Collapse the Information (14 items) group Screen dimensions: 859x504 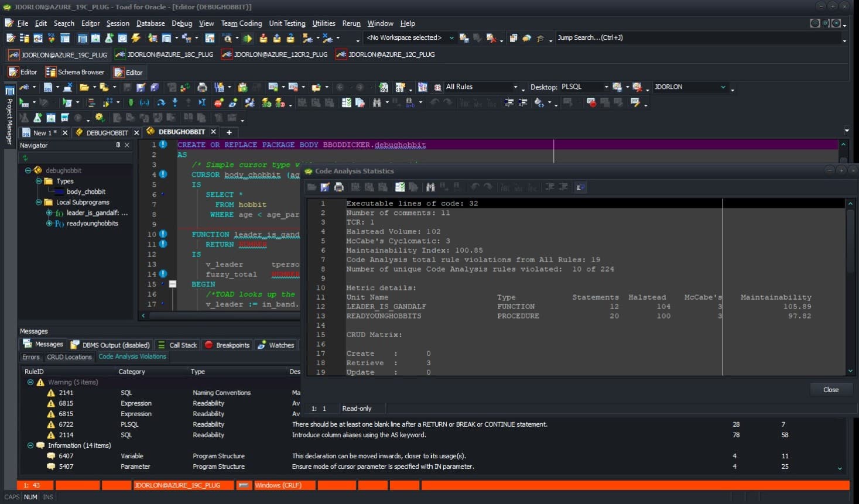[30, 445]
